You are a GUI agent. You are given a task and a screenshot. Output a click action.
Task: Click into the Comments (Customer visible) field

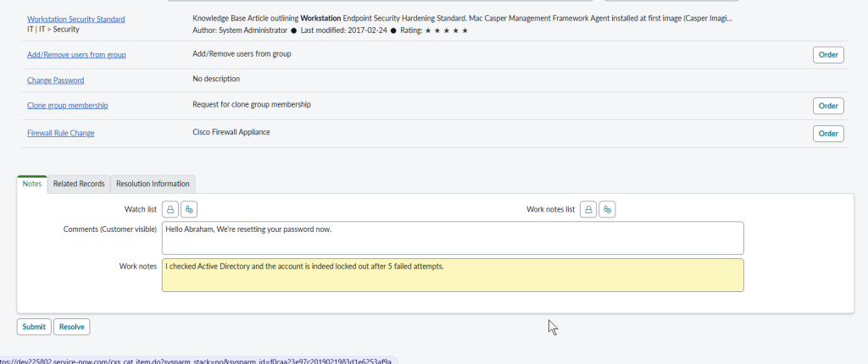[x=452, y=238]
